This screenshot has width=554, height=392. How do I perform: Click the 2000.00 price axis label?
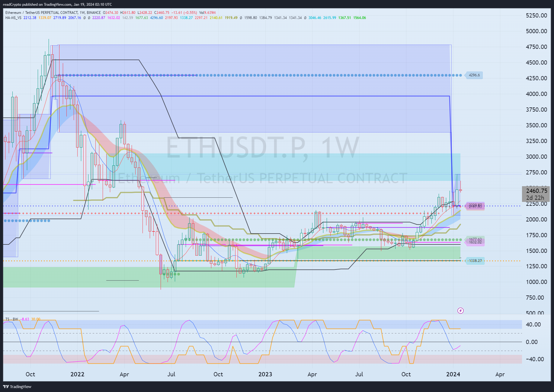(x=536, y=219)
